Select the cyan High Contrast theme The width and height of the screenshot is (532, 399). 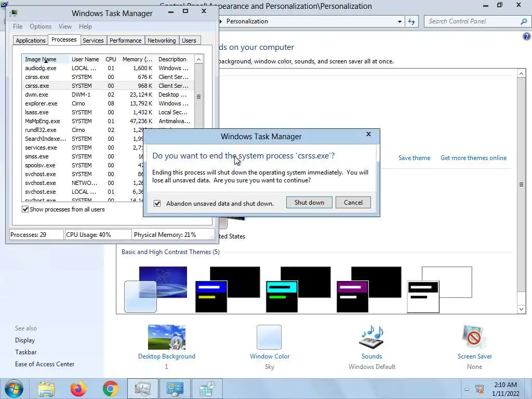pos(298,289)
